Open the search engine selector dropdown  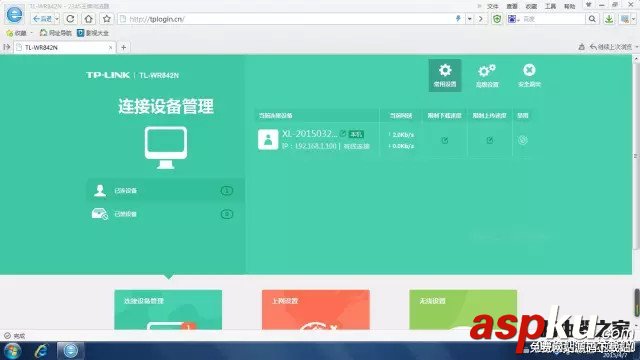pos(514,19)
